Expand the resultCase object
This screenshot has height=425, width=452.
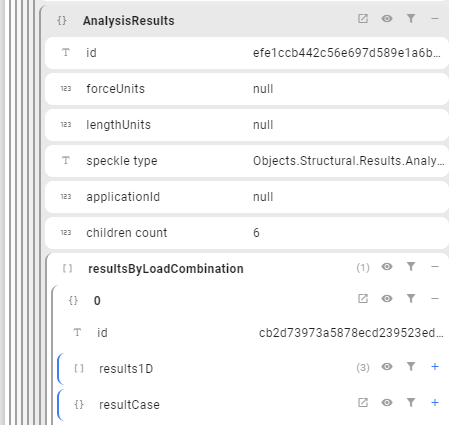point(435,403)
